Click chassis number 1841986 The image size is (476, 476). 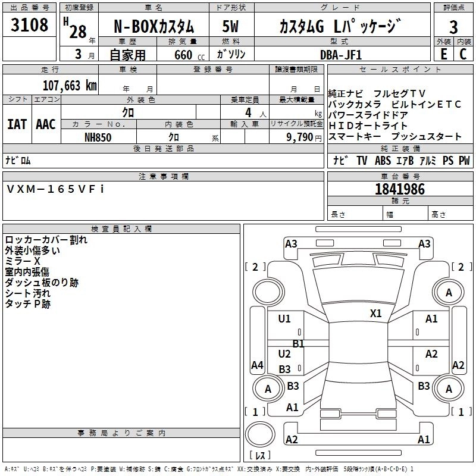pyautogui.click(x=400, y=189)
